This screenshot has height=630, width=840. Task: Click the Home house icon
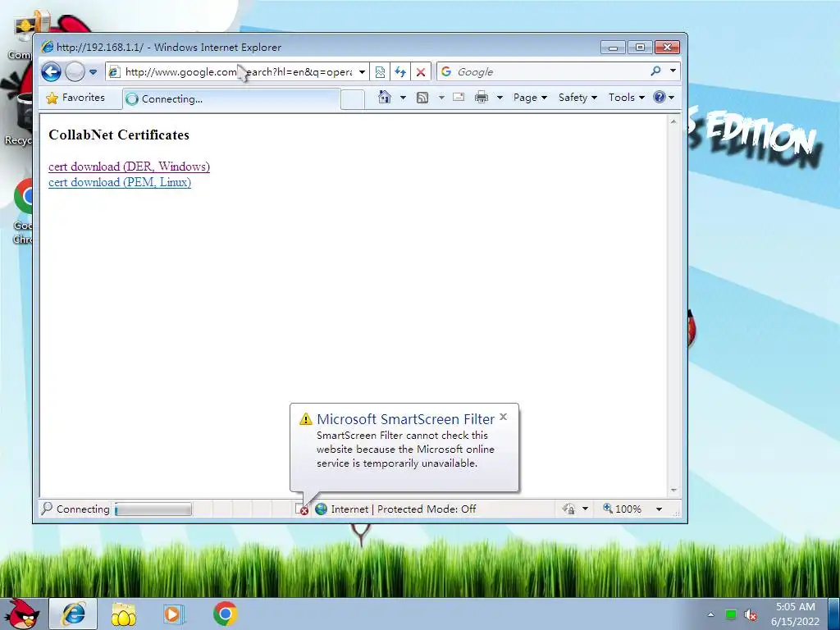click(x=385, y=97)
